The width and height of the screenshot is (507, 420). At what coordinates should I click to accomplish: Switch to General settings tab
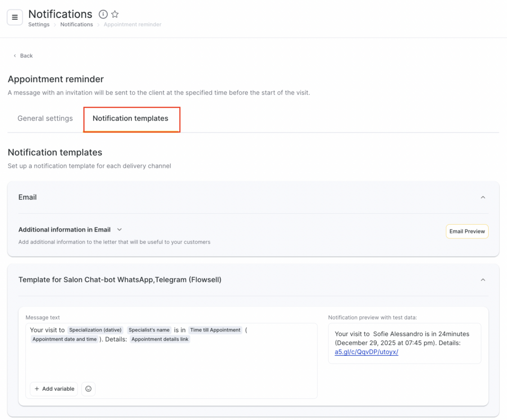[45, 119]
